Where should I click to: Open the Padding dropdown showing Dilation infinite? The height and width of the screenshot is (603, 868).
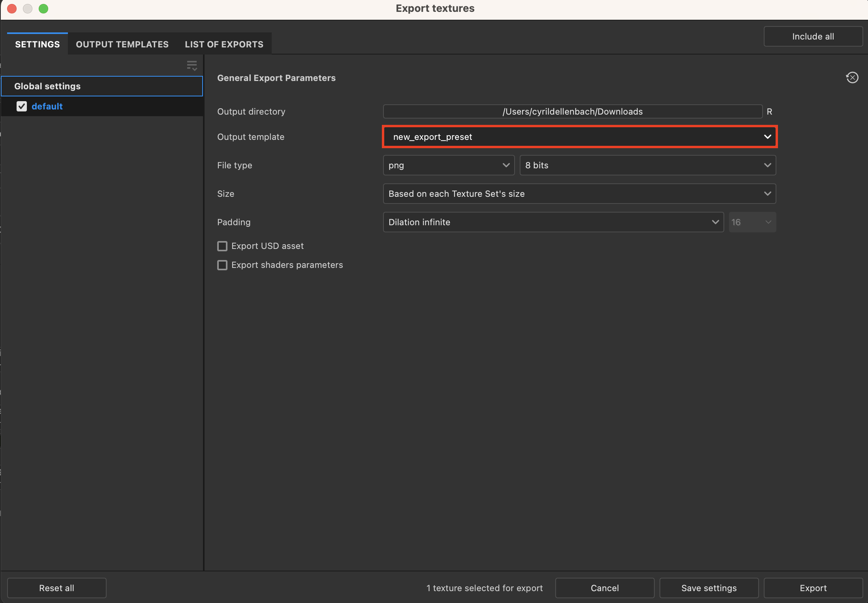pos(552,222)
